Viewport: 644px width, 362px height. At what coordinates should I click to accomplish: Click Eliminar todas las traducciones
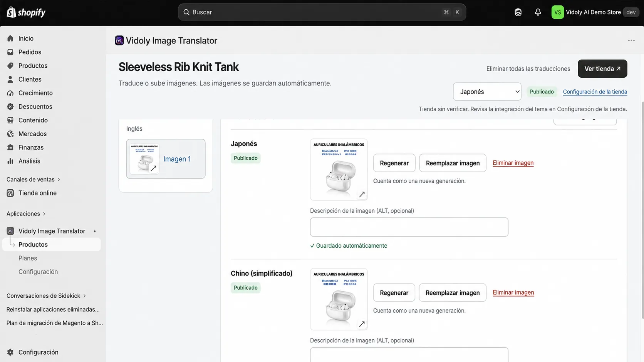pos(528,68)
